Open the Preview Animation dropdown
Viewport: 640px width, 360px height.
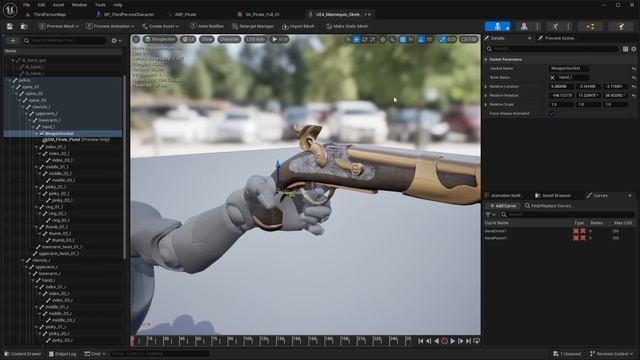pyautogui.click(x=110, y=26)
